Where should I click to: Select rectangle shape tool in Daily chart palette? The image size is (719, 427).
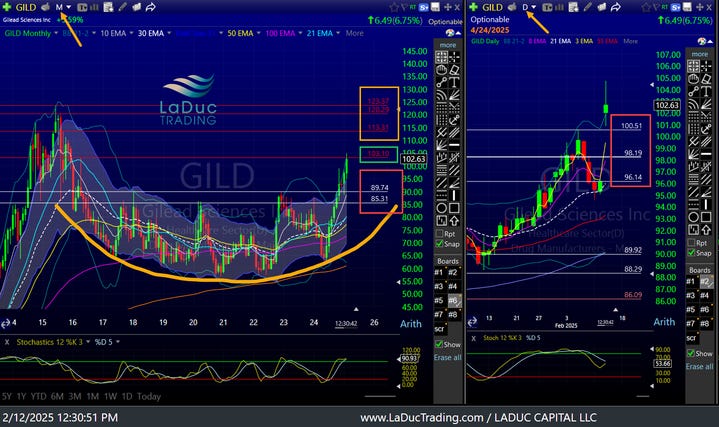(706, 217)
